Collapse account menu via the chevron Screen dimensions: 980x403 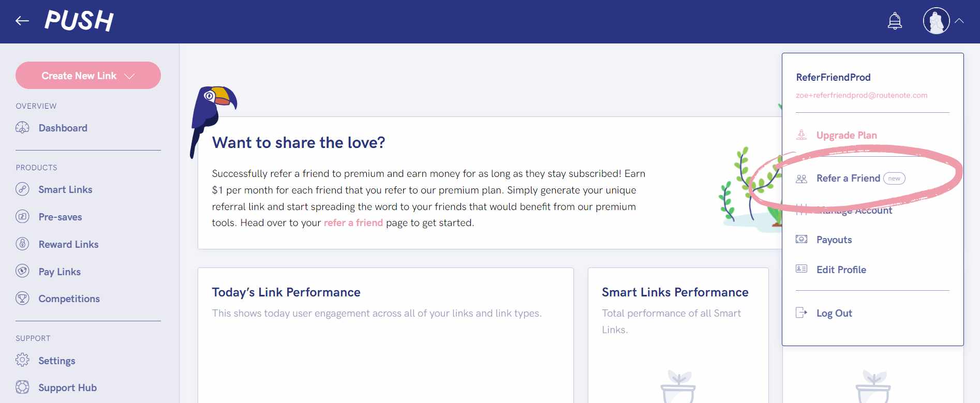tap(960, 21)
